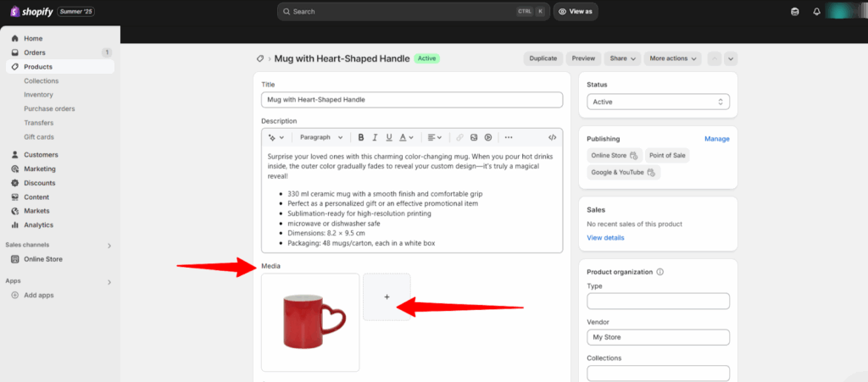
Task: Open Inventory under Products
Action: (38, 95)
